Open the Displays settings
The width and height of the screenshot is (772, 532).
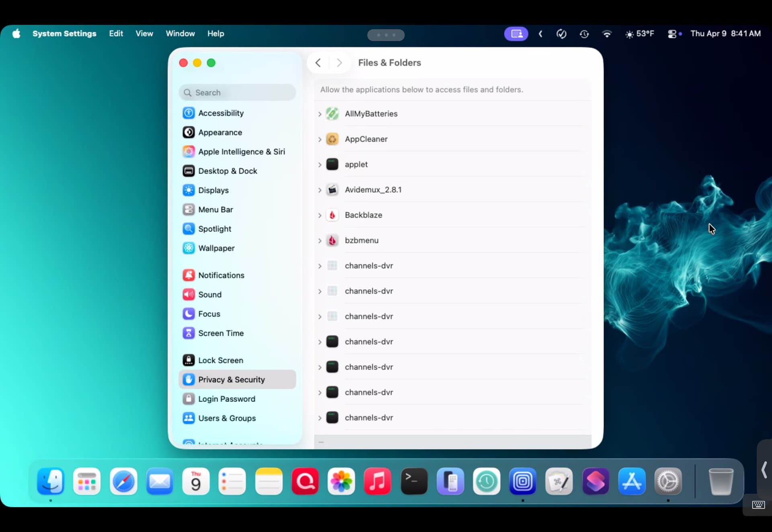pyautogui.click(x=213, y=190)
